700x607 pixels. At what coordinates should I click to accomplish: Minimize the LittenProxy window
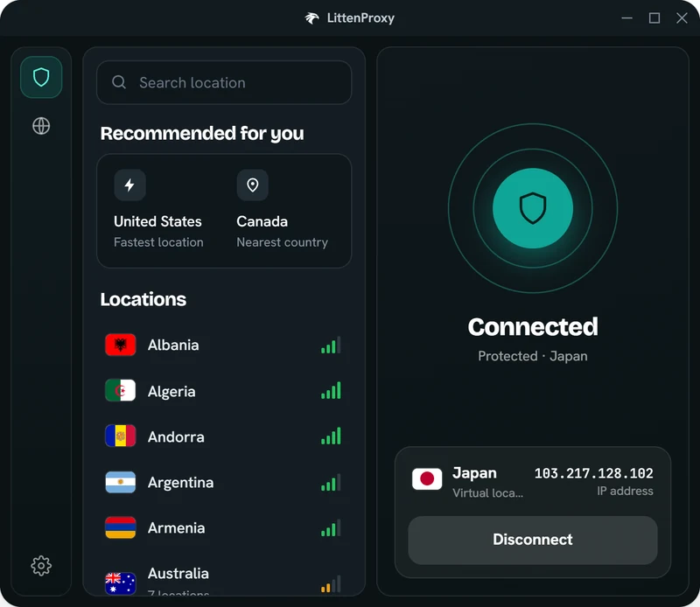pyautogui.click(x=626, y=18)
